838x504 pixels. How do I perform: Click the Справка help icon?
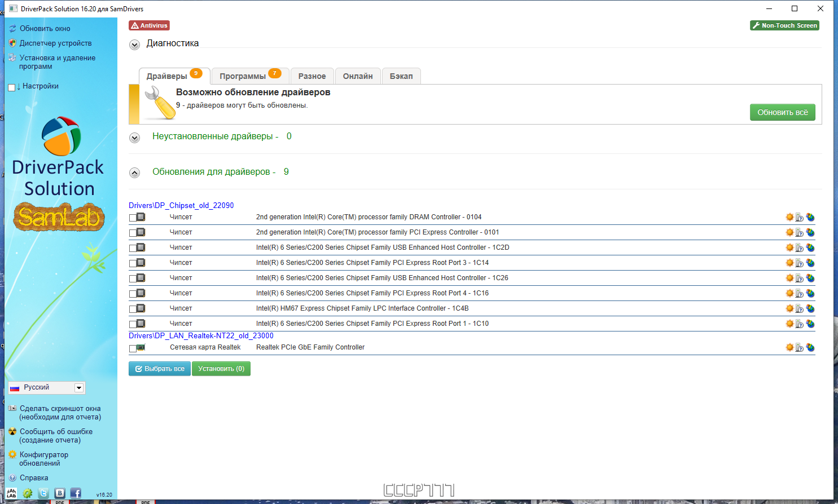click(12, 478)
